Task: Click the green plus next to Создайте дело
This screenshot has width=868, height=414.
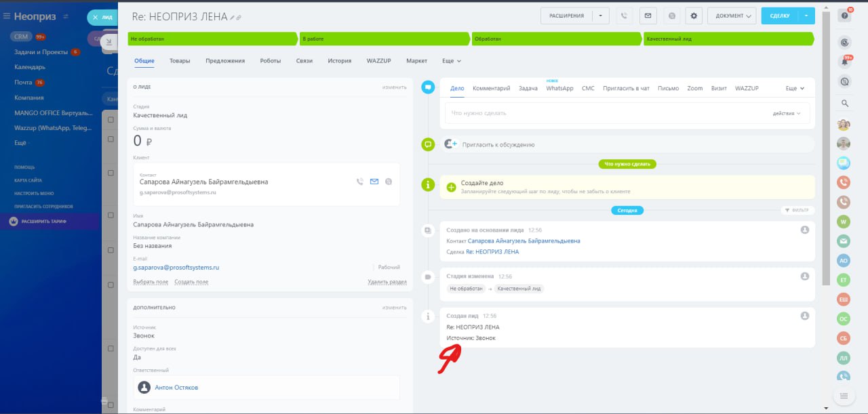Action: (x=451, y=187)
